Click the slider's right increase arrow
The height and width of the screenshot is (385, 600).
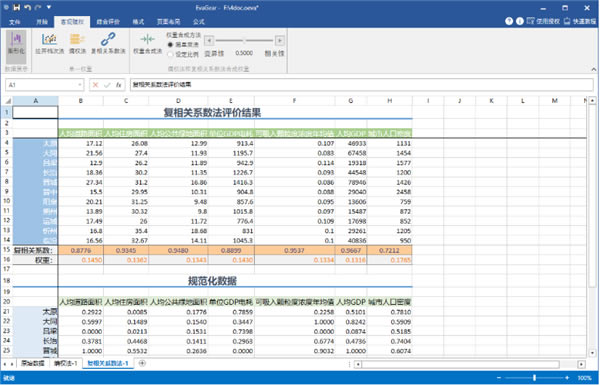280,40
